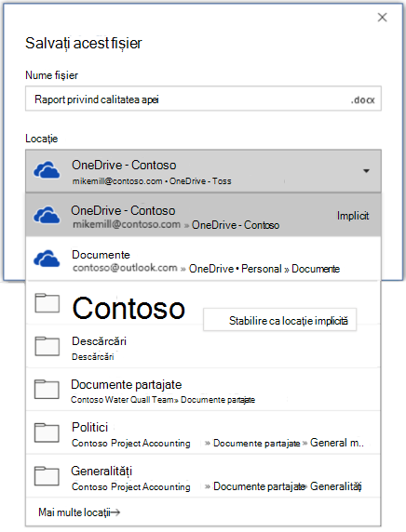Image resolution: width=406 pixels, height=532 pixels.
Task: Click the folder icon beside Contoso
Action: point(47,303)
